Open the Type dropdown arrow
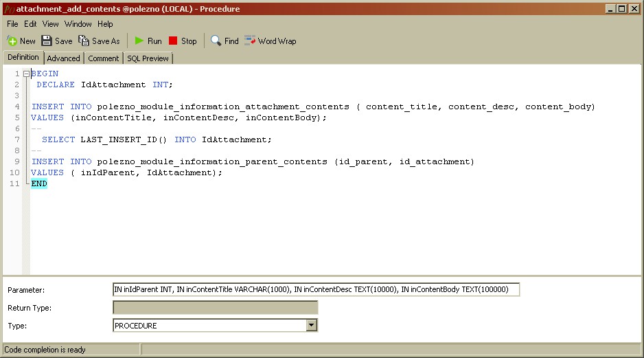 click(311, 326)
